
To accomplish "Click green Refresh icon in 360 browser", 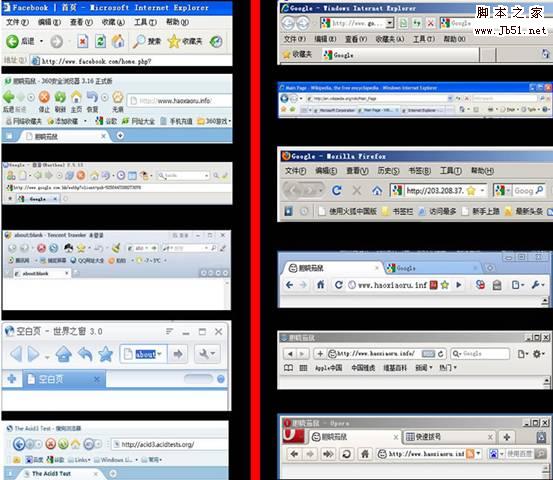I will (60, 97).
